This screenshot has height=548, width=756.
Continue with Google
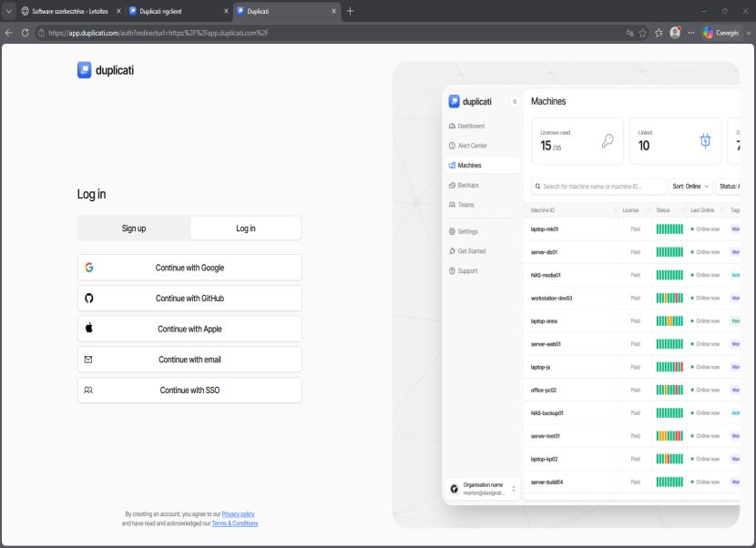[189, 268]
